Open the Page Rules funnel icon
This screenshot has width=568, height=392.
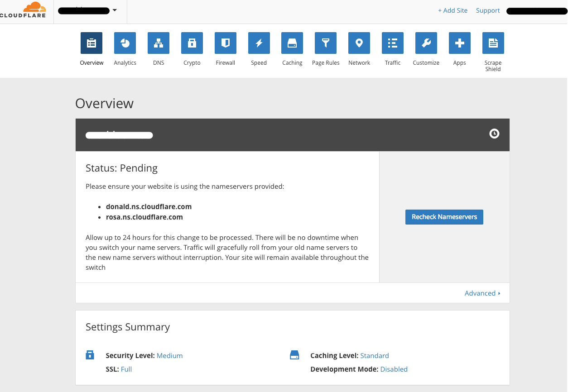[x=326, y=43]
